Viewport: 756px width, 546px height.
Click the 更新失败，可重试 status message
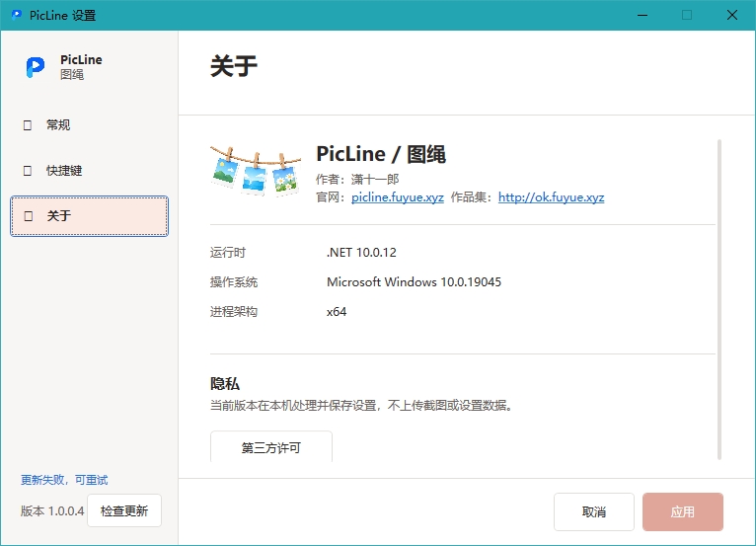point(64,480)
